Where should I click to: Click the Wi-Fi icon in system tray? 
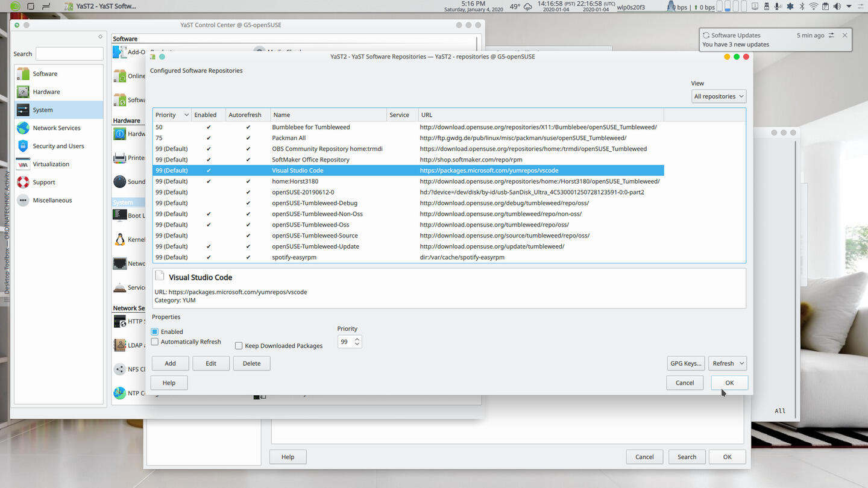[814, 7]
